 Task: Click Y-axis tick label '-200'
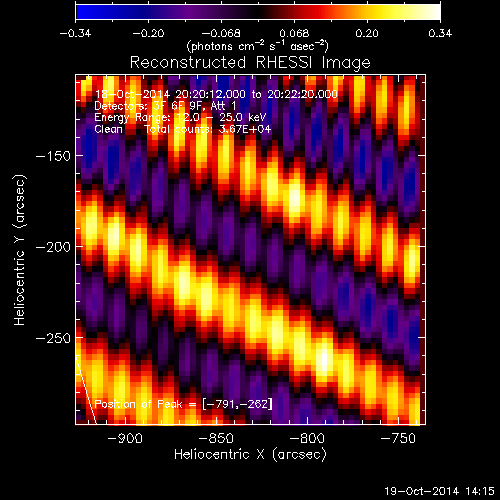(53, 247)
